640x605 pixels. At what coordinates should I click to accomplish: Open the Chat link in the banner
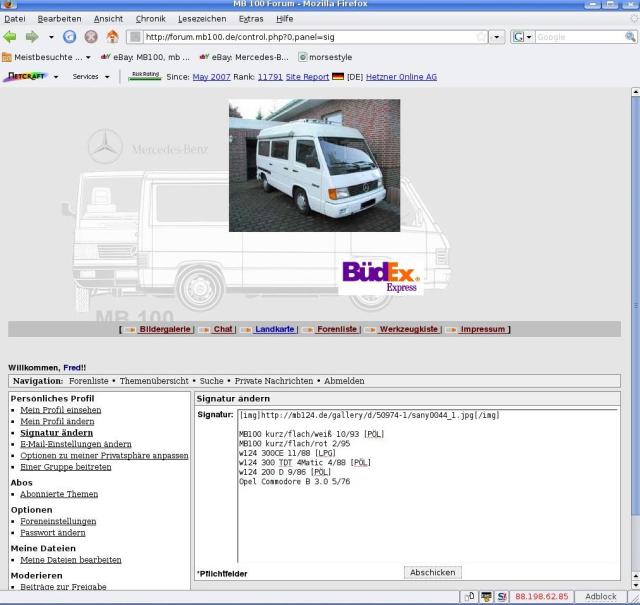pyautogui.click(x=223, y=329)
